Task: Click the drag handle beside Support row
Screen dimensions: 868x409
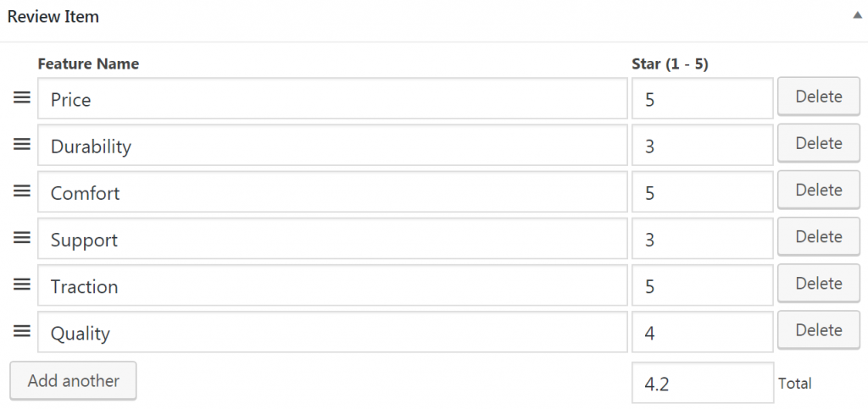Action: (x=21, y=238)
